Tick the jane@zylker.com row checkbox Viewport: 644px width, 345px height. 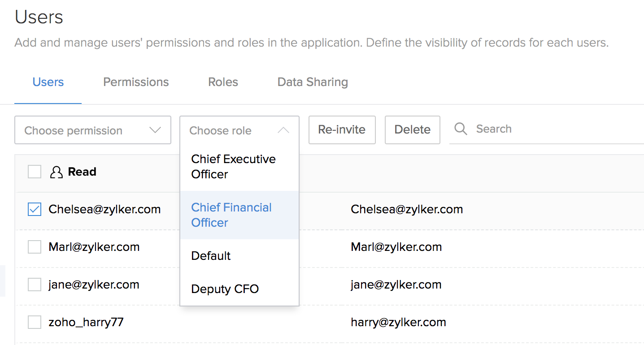(35, 285)
